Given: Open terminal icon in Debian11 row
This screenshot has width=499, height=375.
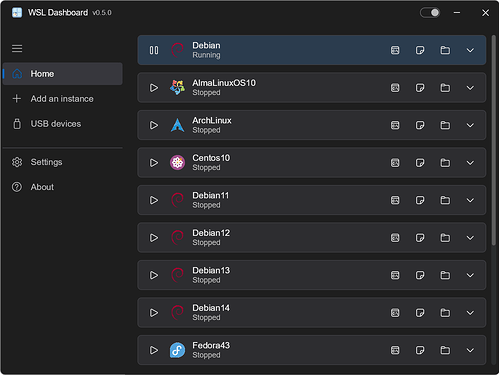Looking at the screenshot, I should click(x=395, y=200).
